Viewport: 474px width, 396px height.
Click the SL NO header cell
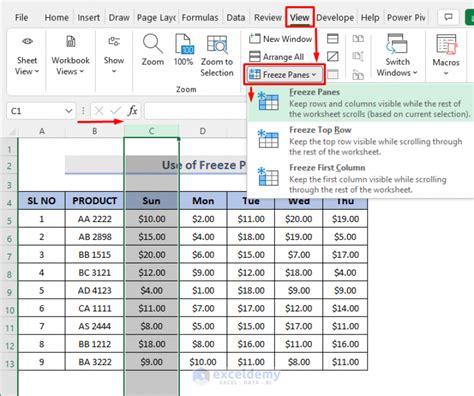click(x=42, y=201)
